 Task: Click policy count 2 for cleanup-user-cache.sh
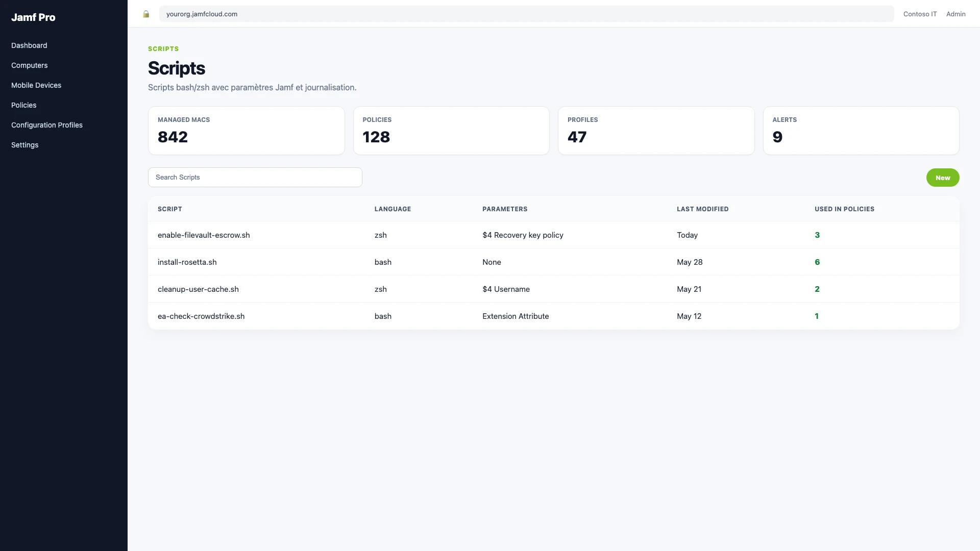point(817,289)
